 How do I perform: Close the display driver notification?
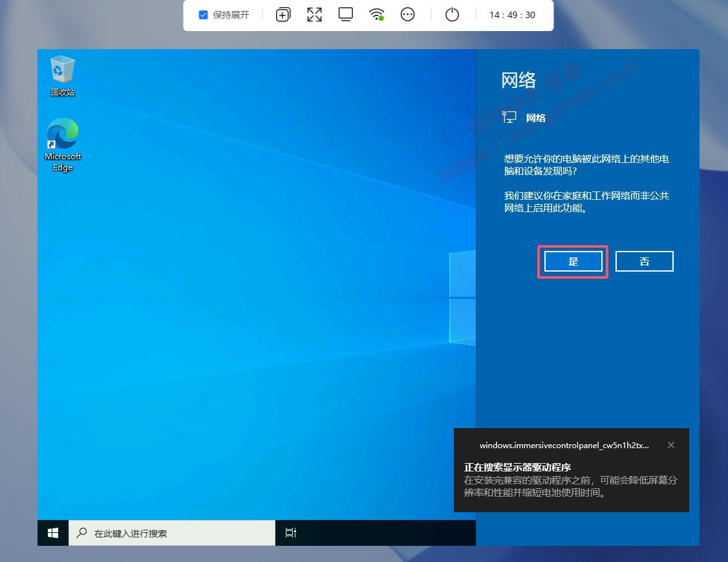tap(671, 445)
